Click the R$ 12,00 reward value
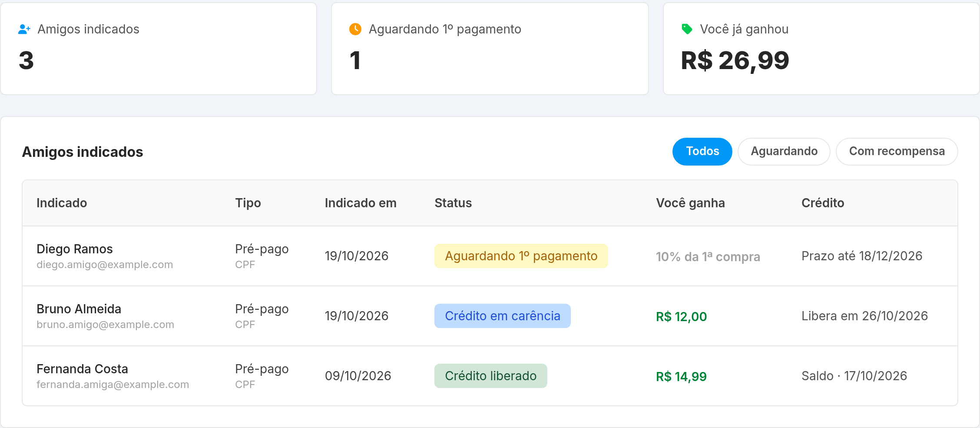 [x=682, y=317]
